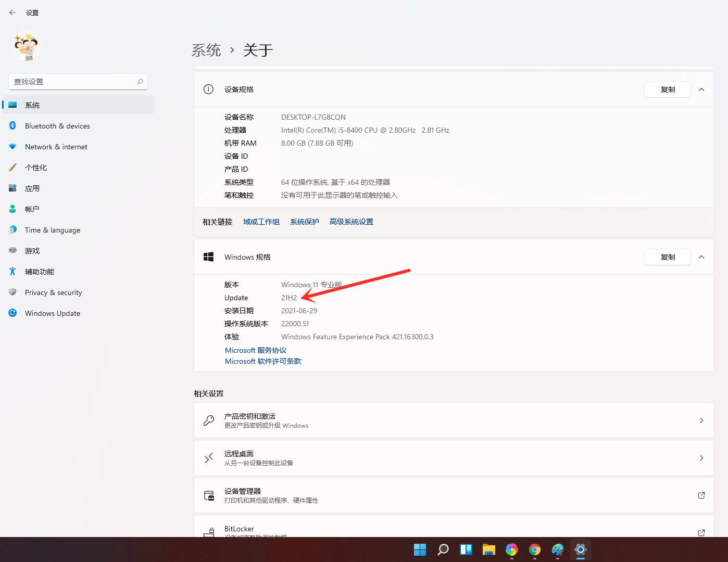The image size is (728, 562).
Task: Open 个性化 (Personalization) settings
Action: pyautogui.click(x=35, y=167)
